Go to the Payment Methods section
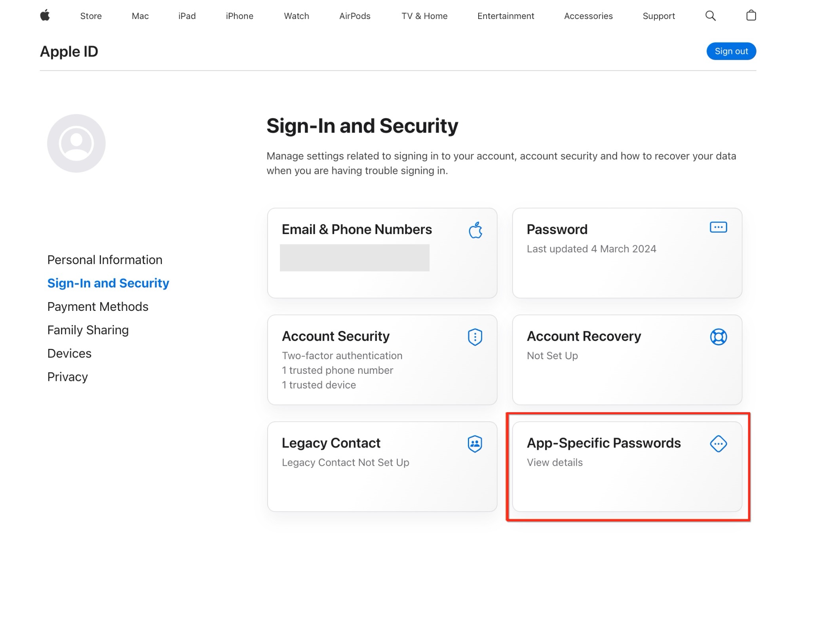 [98, 306]
